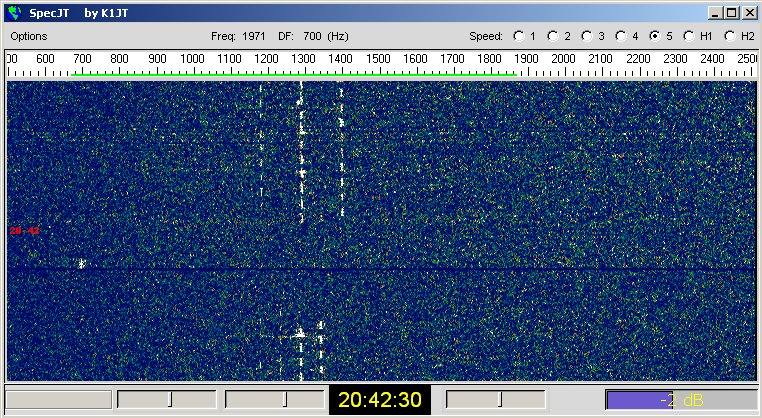Maximize the SpecJT window
Image resolution: width=762 pixels, height=418 pixels.
732,13
